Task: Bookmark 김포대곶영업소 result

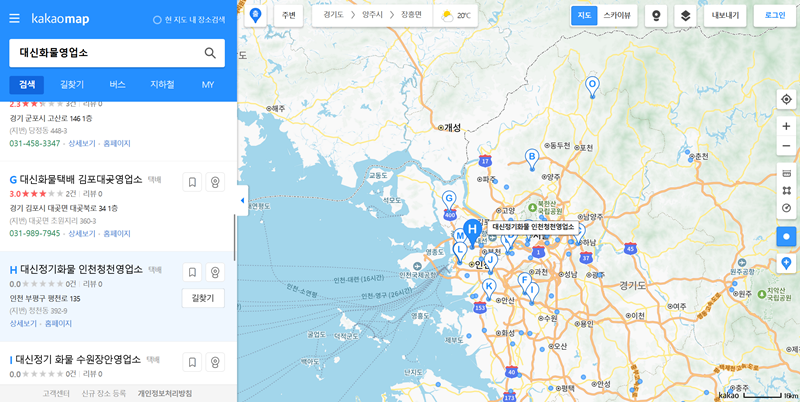Action: (192, 182)
